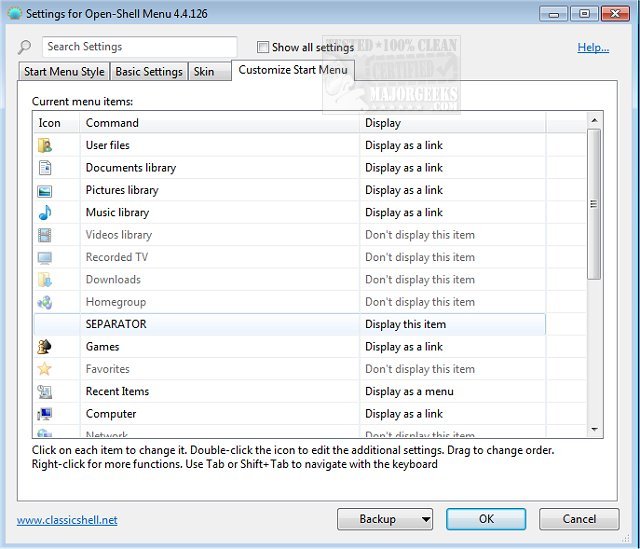Click the Open-Shell title bar icon
640x549 pixels.
(x=15, y=13)
